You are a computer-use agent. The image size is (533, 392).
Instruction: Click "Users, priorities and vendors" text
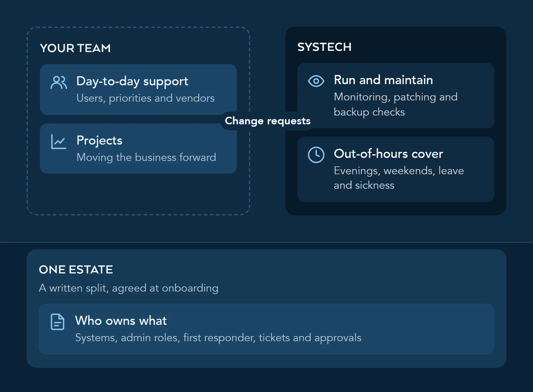tap(145, 98)
